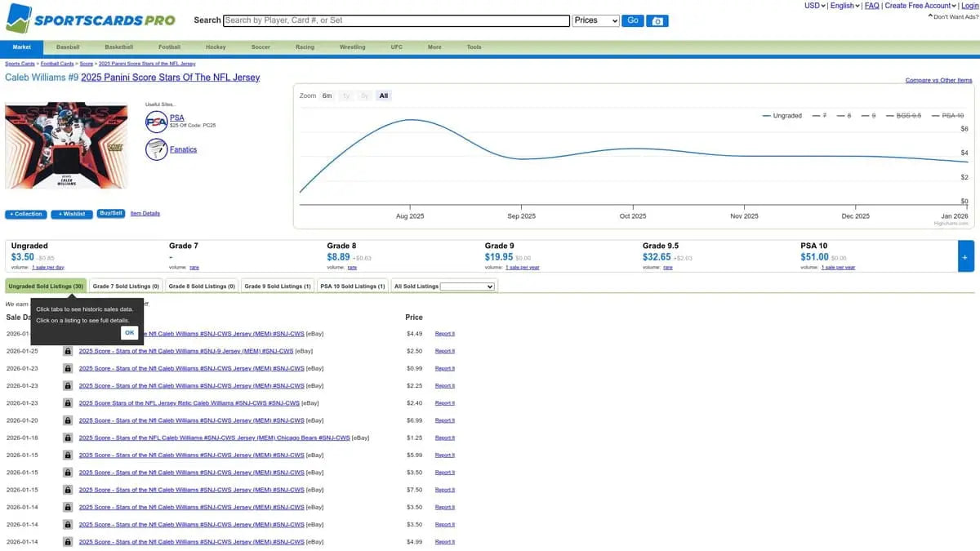Click the blue plus button beside PSA 10 price
Viewport: 980px width, 551px height.
(x=965, y=256)
